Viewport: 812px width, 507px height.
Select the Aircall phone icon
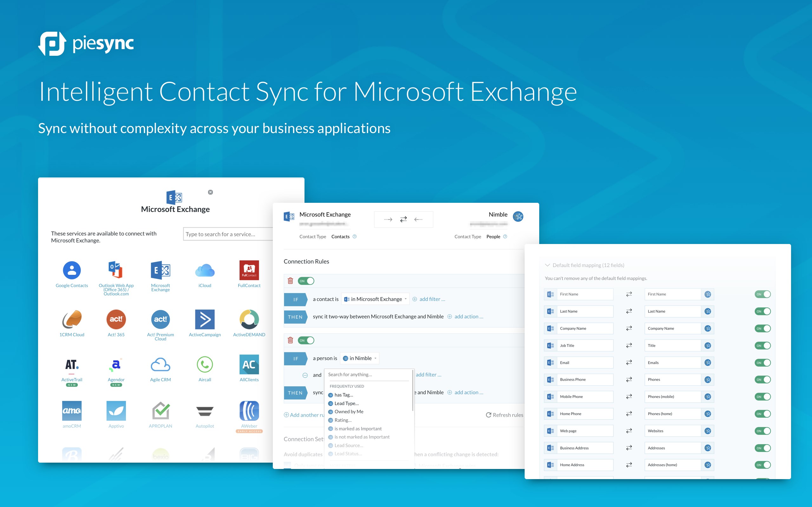coord(205,364)
